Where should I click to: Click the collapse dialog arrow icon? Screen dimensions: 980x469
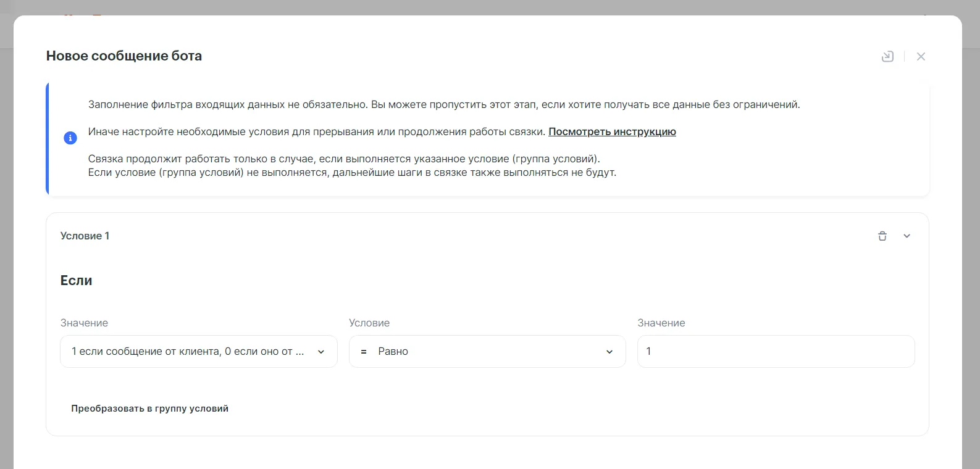[x=887, y=57]
